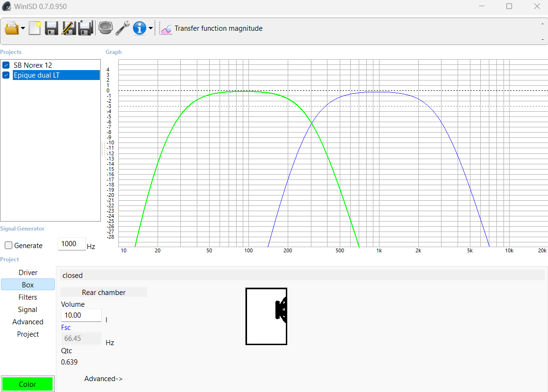Image resolution: width=548 pixels, height=392 pixels.
Task: Click the graph splitter grip handle
Action: (x=103, y=149)
